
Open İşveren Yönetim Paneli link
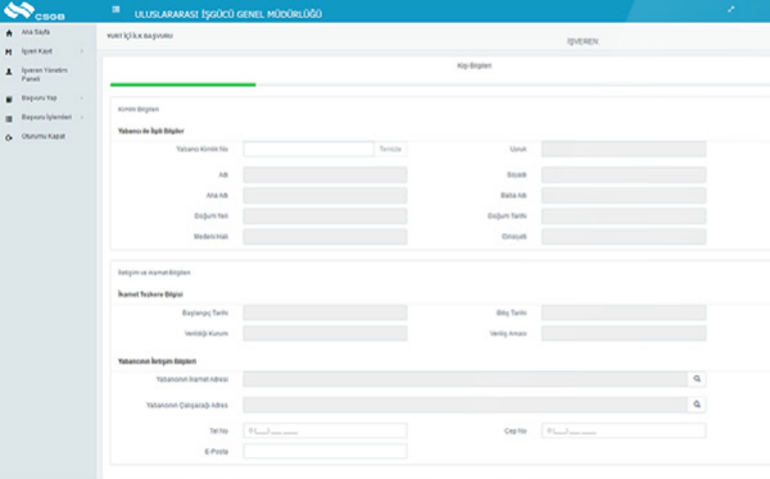[44, 73]
